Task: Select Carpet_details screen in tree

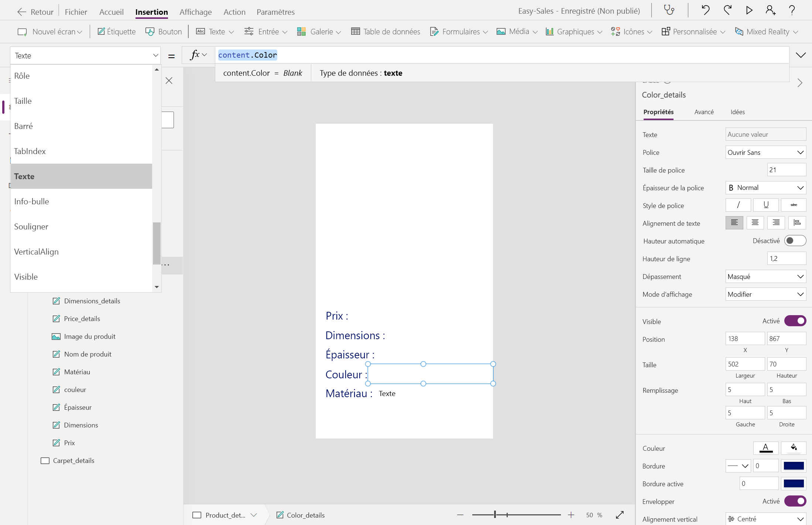Action: tap(73, 460)
